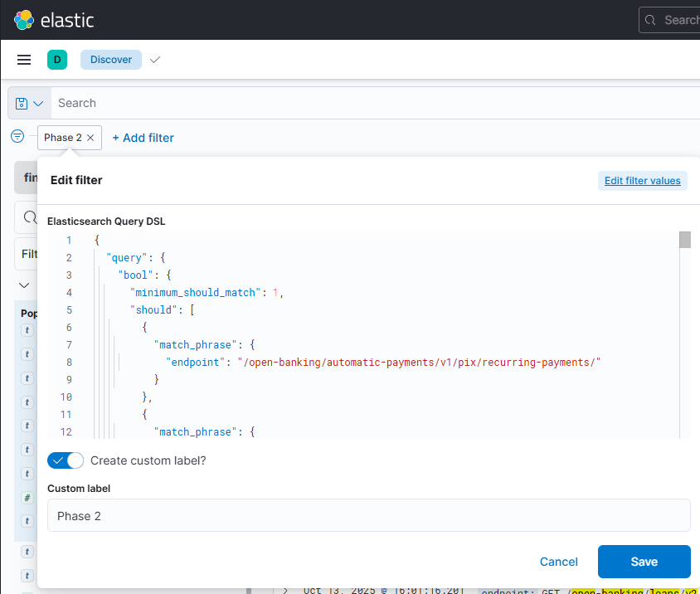700x594 pixels.
Task: Open the main navigation hamburger menu
Action: (24, 60)
